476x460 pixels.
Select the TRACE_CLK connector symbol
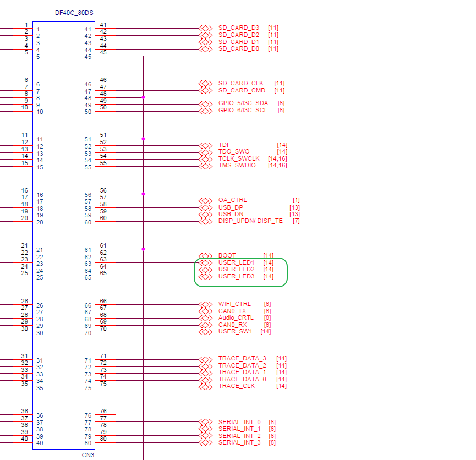point(205,386)
